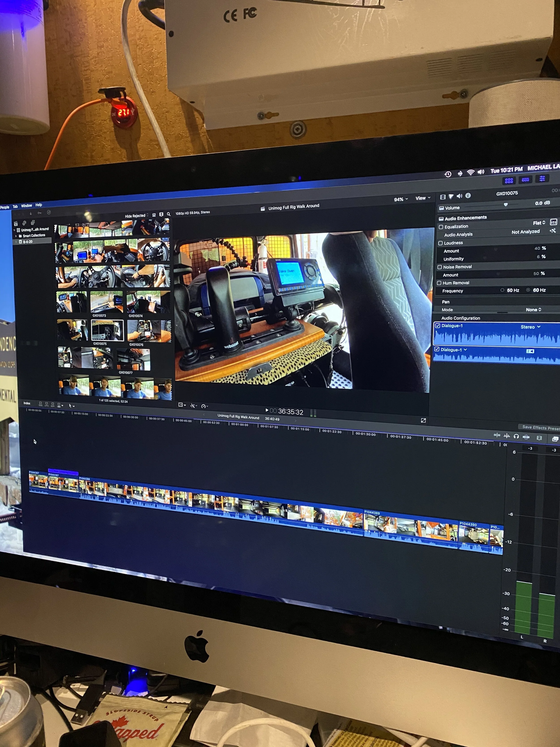Click the browser search magnifier icon
Screen dimensions: 560x747
[168, 214]
